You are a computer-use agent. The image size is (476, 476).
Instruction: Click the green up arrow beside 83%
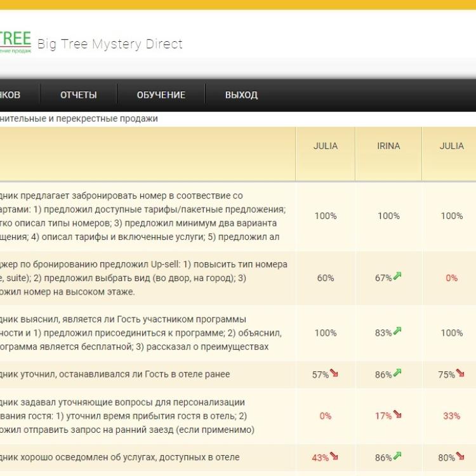[397, 331]
